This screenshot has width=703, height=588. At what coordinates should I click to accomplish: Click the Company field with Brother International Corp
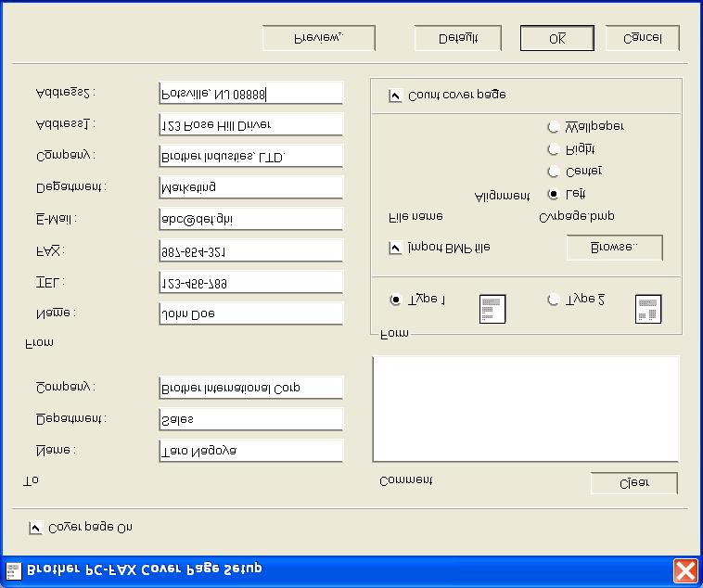251,388
